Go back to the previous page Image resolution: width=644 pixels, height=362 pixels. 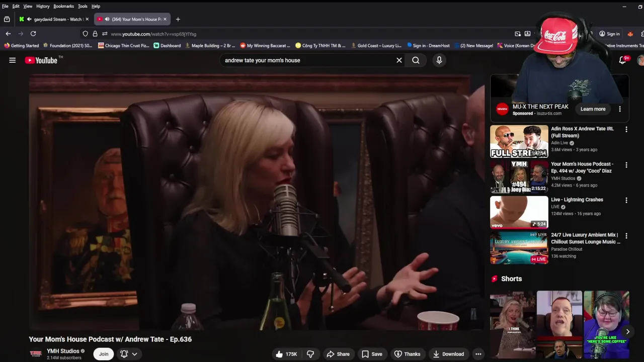click(x=8, y=34)
